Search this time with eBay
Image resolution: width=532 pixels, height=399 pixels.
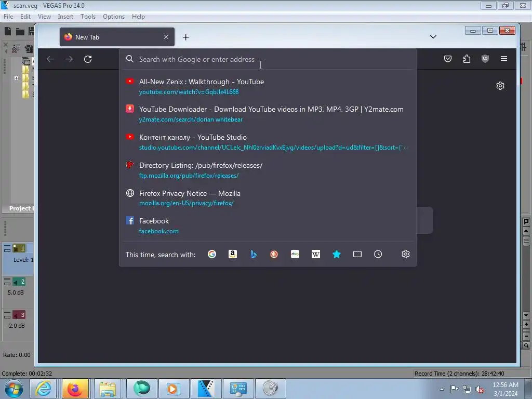(x=295, y=254)
